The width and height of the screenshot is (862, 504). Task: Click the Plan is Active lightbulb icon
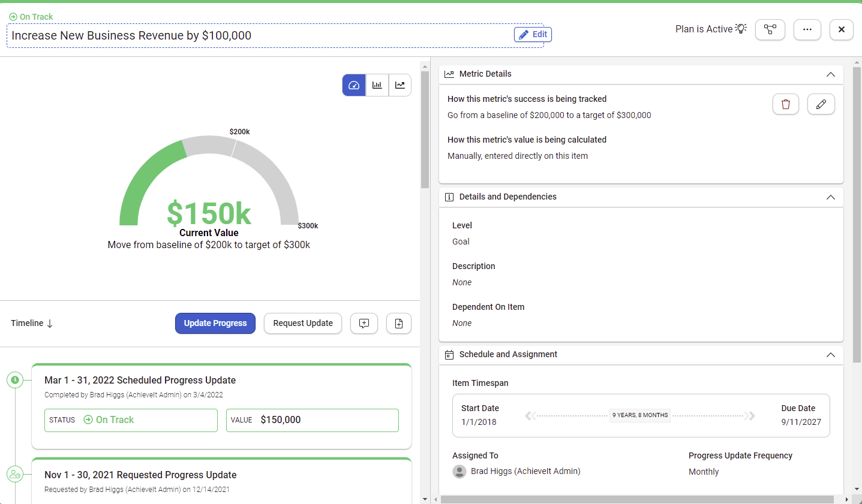click(741, 29)
